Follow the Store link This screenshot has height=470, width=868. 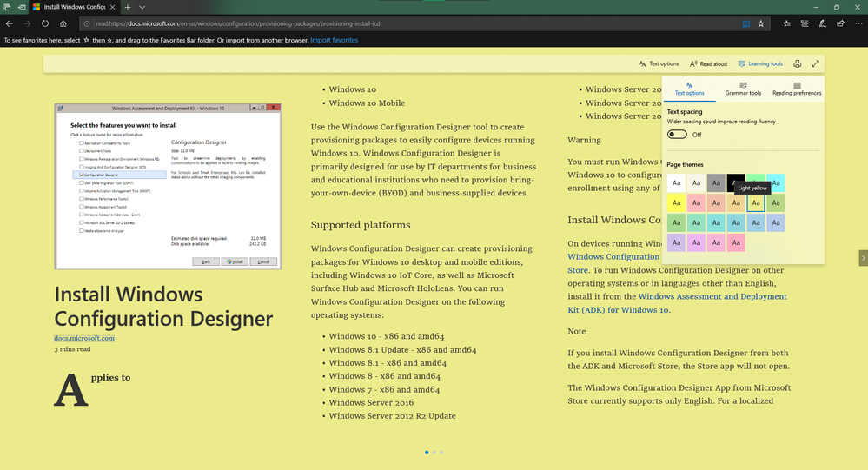point(578,270)
